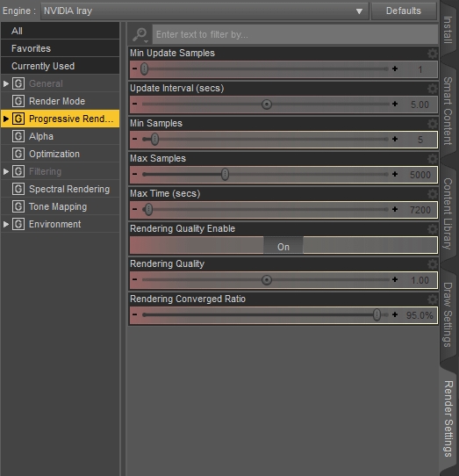Open the Draw Settings side tab
459x476 pixels.
tap(448, 314)
